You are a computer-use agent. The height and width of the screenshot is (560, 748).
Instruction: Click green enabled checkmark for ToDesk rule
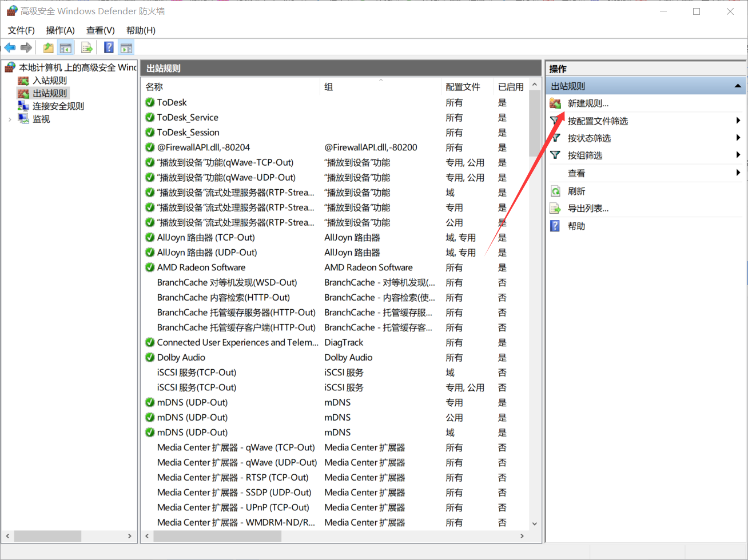point(150,102)
